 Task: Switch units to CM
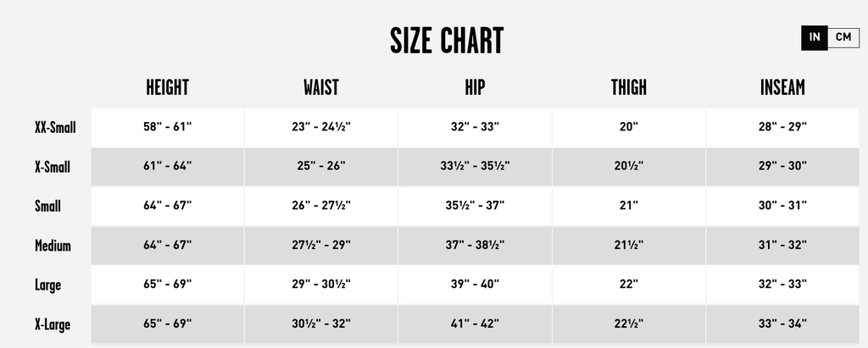point(843,37)
